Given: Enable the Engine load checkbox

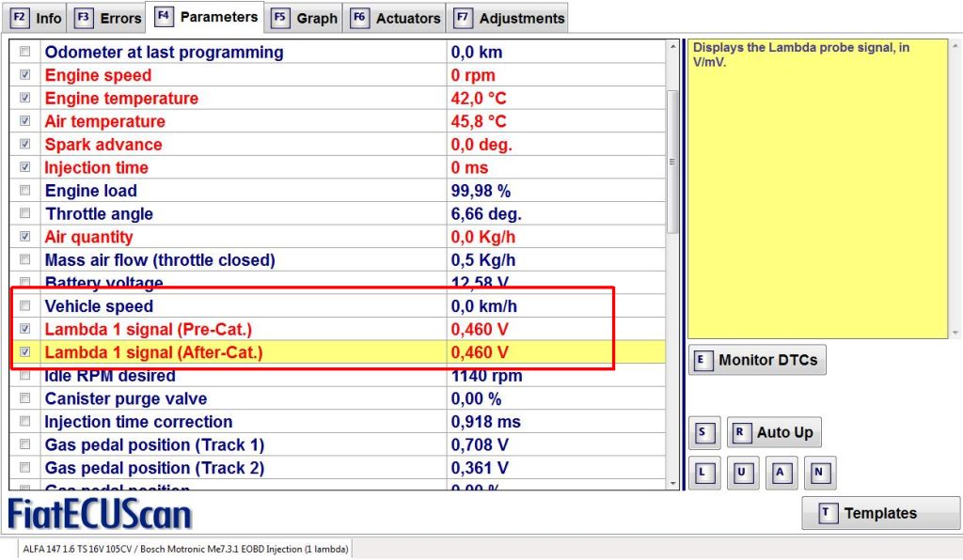Looking at the screenshot, I should tap(24, 191).
